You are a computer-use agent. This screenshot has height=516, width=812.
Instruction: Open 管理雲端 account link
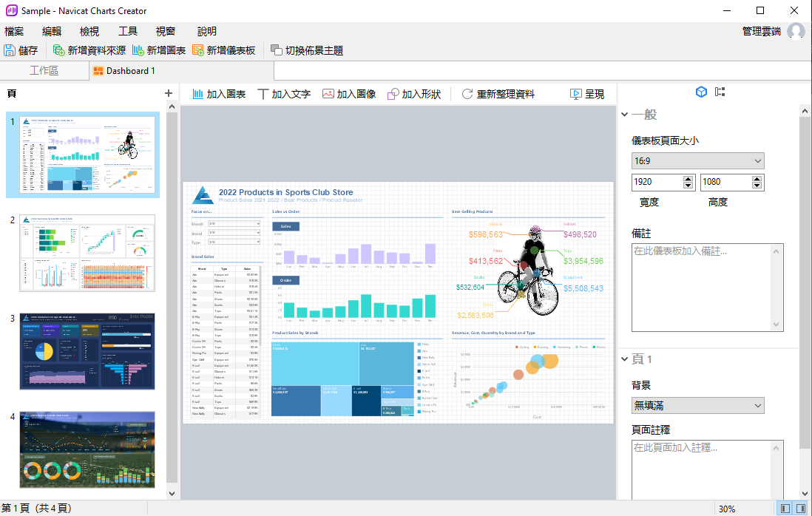pos(762,31)
